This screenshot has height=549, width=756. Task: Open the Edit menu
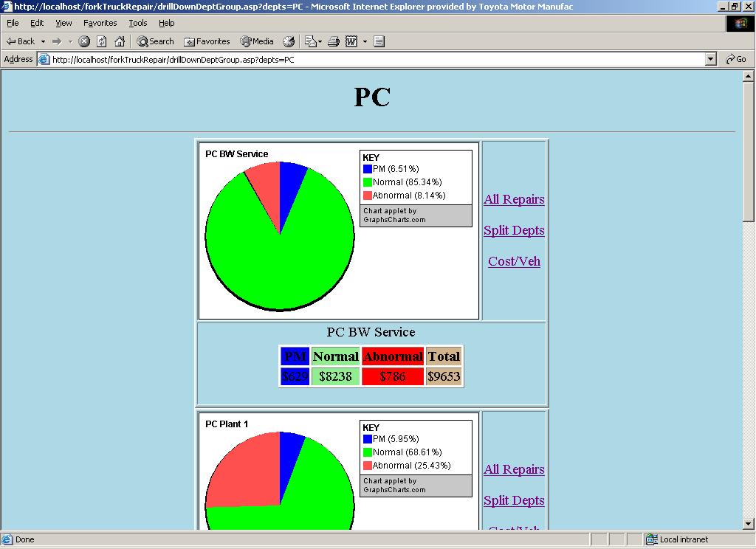[37, 23]
